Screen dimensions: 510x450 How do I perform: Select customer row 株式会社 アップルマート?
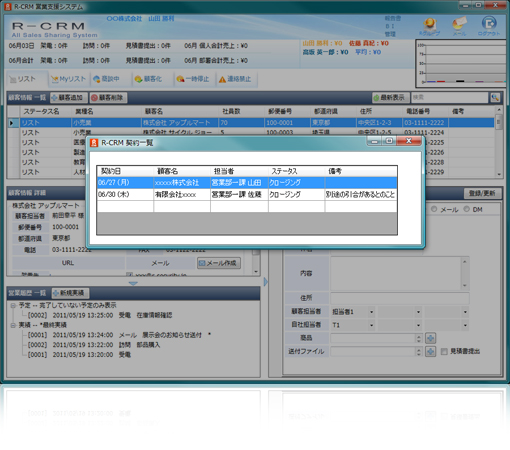pos(251,123)
